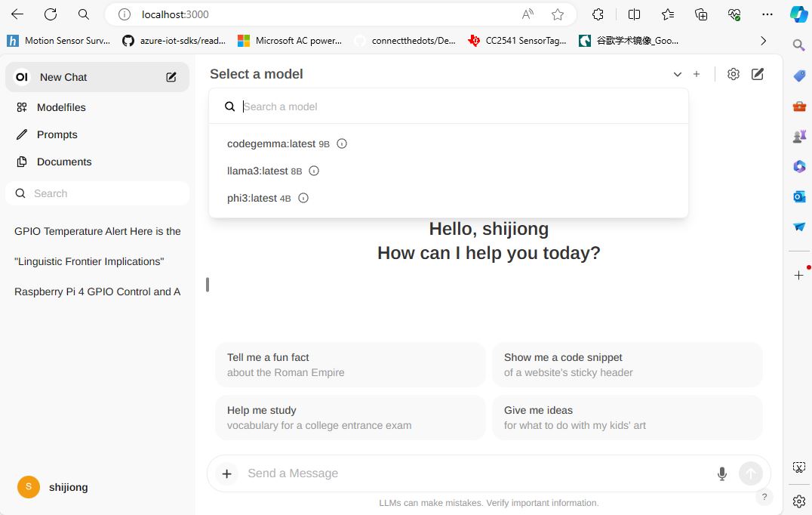Open Edge sidebar Shopping tag icon
812x515 pixels.
click(x=799, y=76)
